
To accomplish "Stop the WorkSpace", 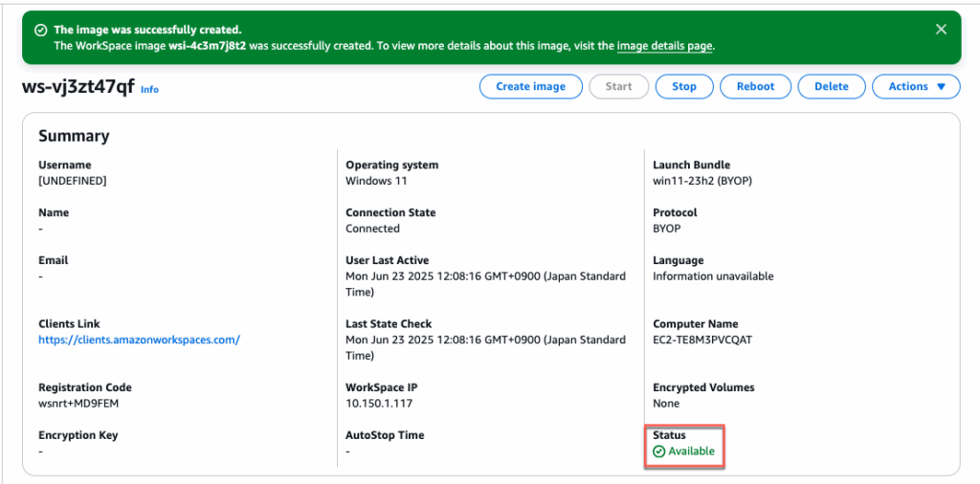I will coord(683,86).
